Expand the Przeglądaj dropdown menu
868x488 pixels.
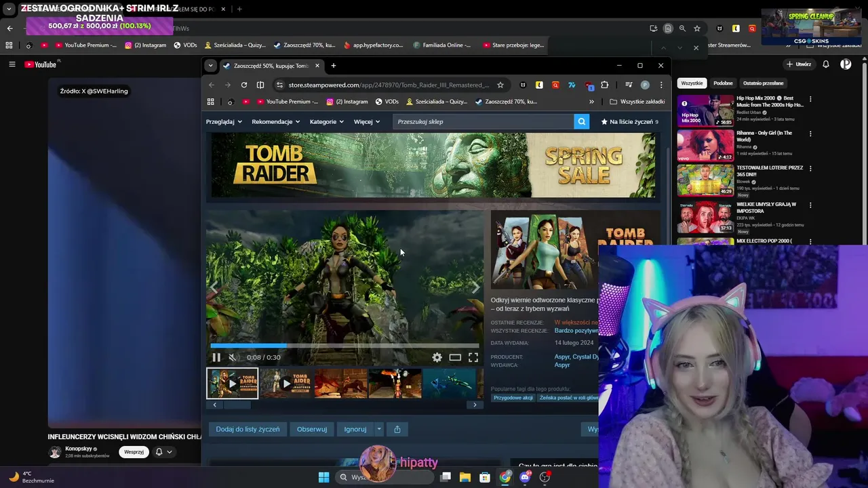tap(224, 121)
